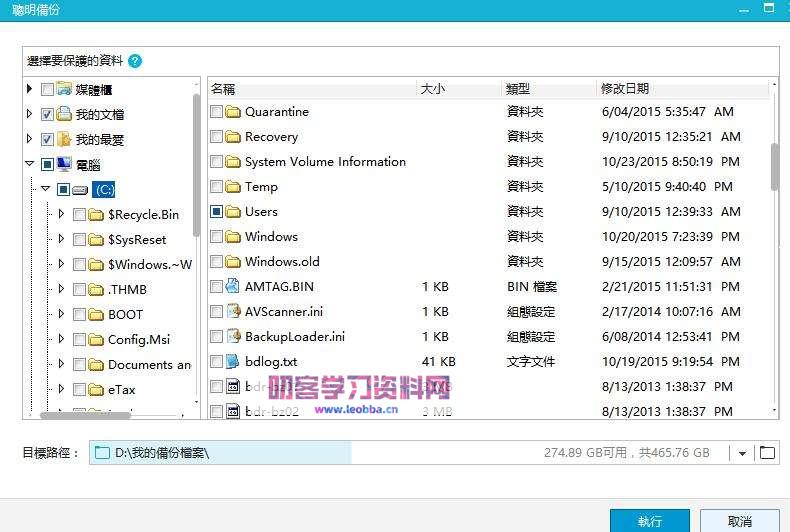790x532 pixels.
Task: Check the Quarantine folder checkbox
Action: point(216,111)
